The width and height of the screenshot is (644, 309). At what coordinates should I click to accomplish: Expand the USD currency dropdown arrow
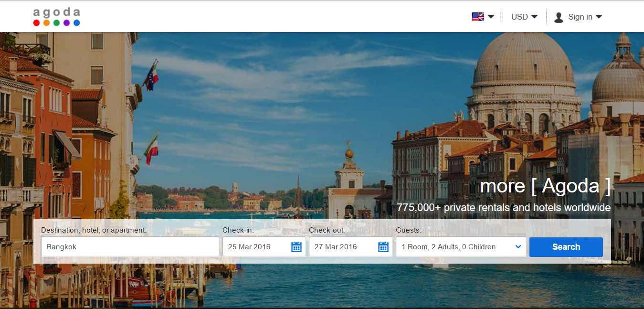pyautogui.click(x=534, y=17)
